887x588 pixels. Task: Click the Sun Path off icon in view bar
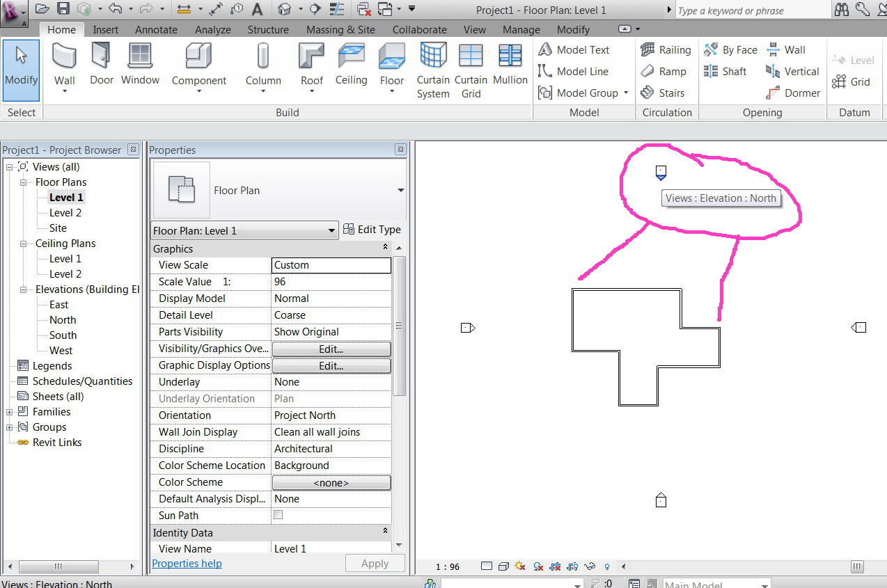pos(520,566)
